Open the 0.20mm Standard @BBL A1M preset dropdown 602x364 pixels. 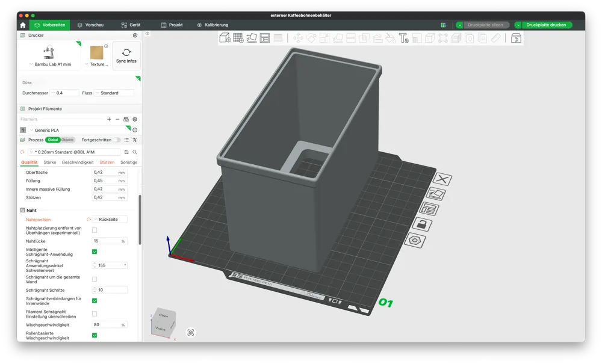click(x=75, y=152)
